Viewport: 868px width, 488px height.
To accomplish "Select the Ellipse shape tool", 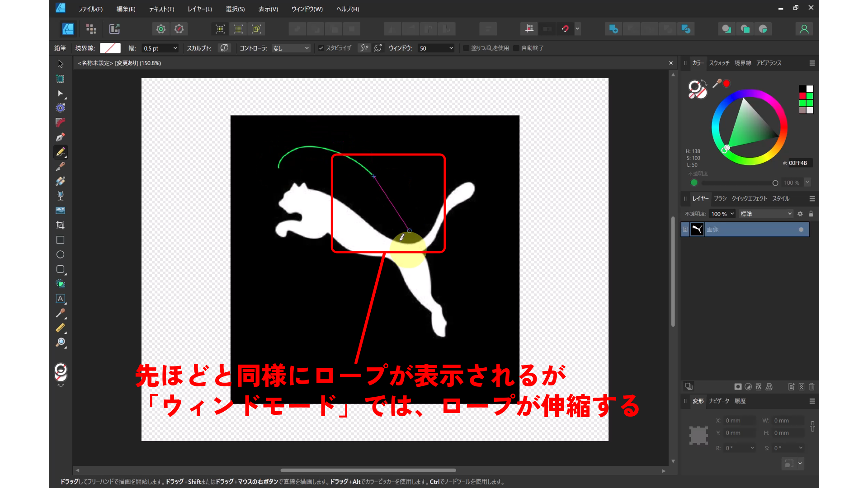I will pos(60,254).
